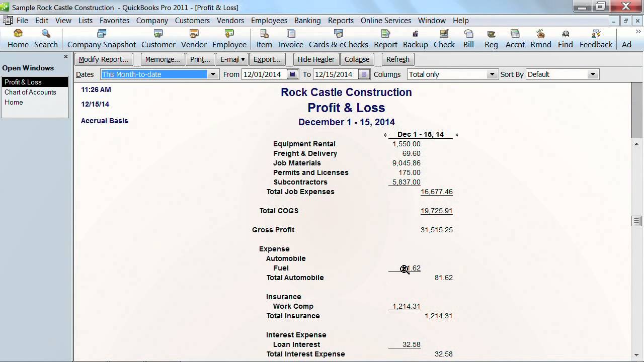Click the Modify Report button
Image resolution: width=644 pixels, height=362 pixels.
tap(104, 59)
